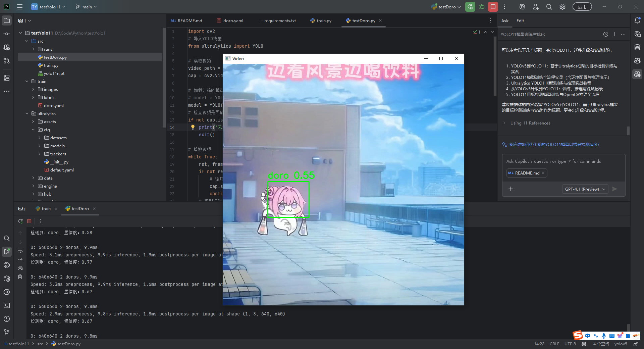Rerun testDoro from the Run panel toolbar
The height and width of the screenshot is (349, 644).
[x=20, y=221]
